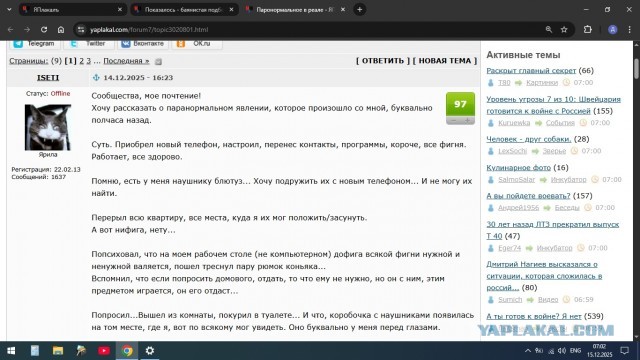Go to page 3 of the topic
Image resolution: width=640 pixels, height=360 pixels.
point(88,61)
